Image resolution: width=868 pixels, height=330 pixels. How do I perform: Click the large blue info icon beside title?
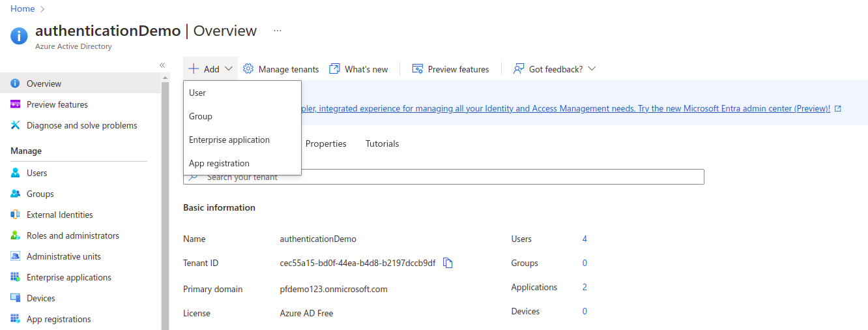20,36
